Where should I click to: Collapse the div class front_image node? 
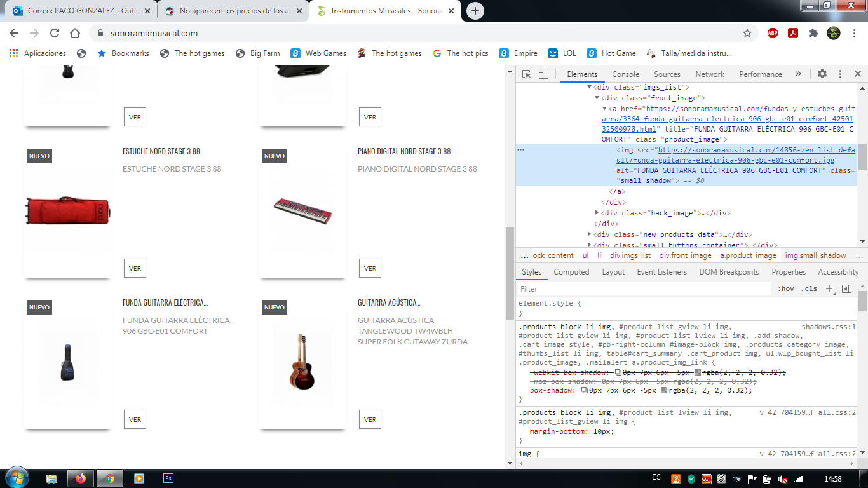(x=597, y=98)
